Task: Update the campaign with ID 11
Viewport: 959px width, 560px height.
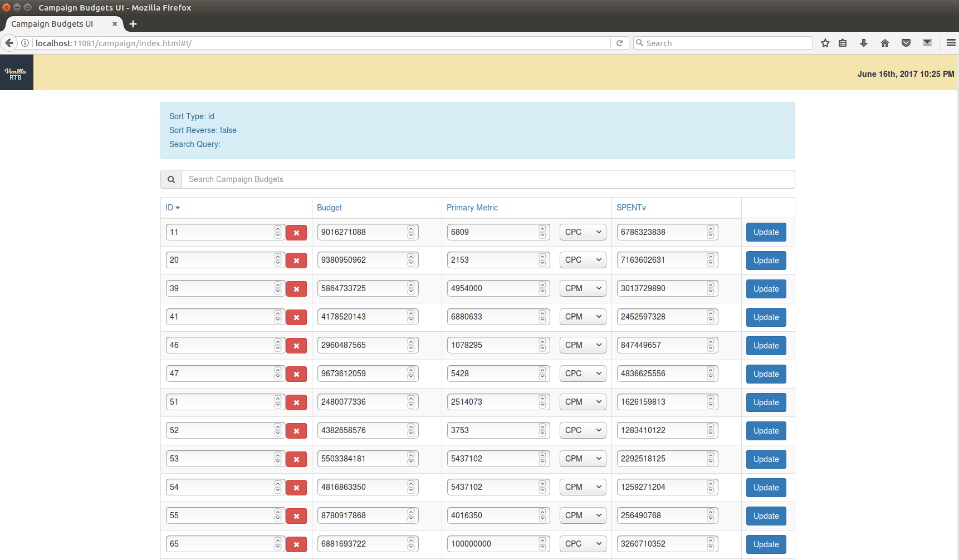Action: (x=766, y=232)
